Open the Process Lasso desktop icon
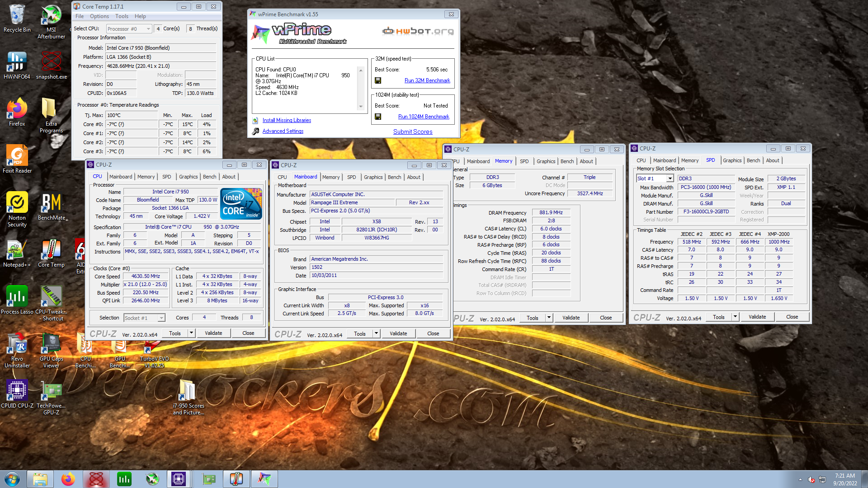The image size is (868, 488). 17,300
